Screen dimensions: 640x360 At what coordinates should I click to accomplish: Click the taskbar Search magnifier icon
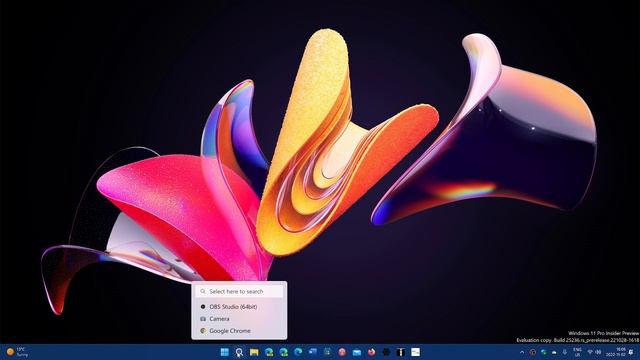pos(239,352)
